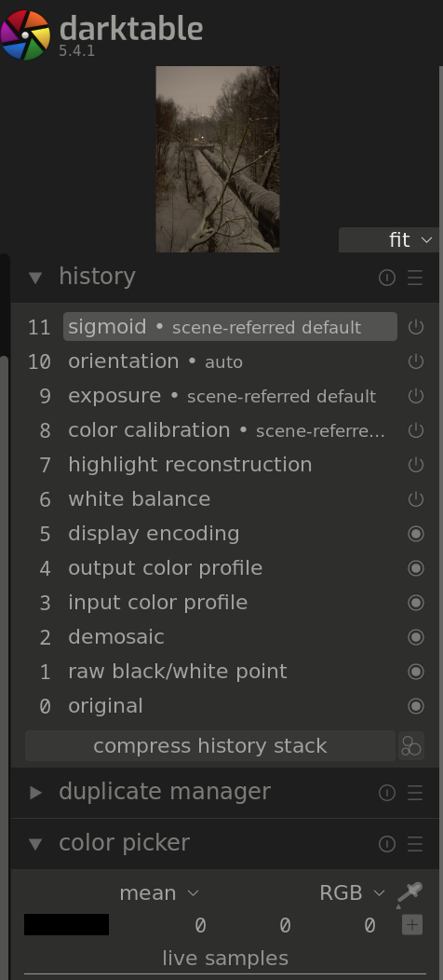Open the RGB color model dropdown

pos(353,893)
